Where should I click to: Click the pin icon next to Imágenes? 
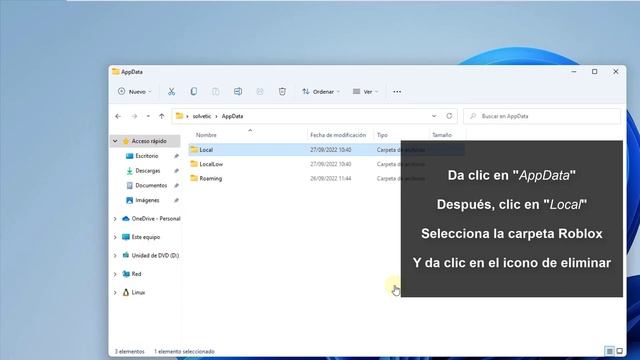[176, 200]
